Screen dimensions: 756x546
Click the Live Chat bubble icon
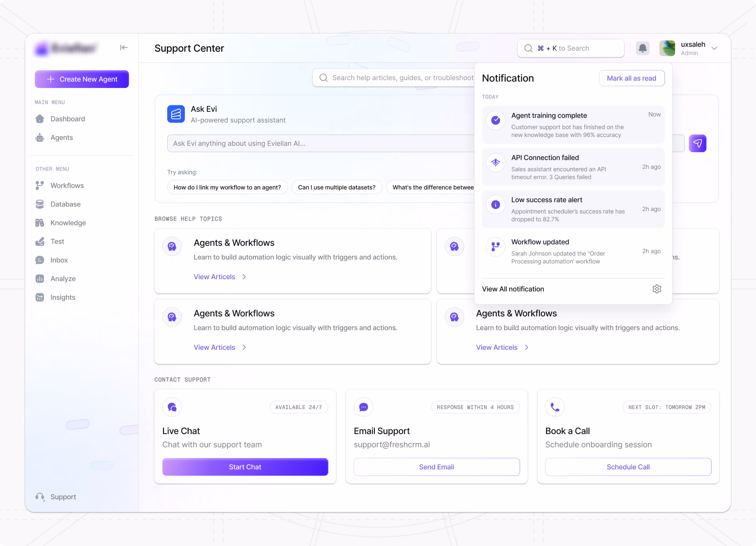click(172, 407)
